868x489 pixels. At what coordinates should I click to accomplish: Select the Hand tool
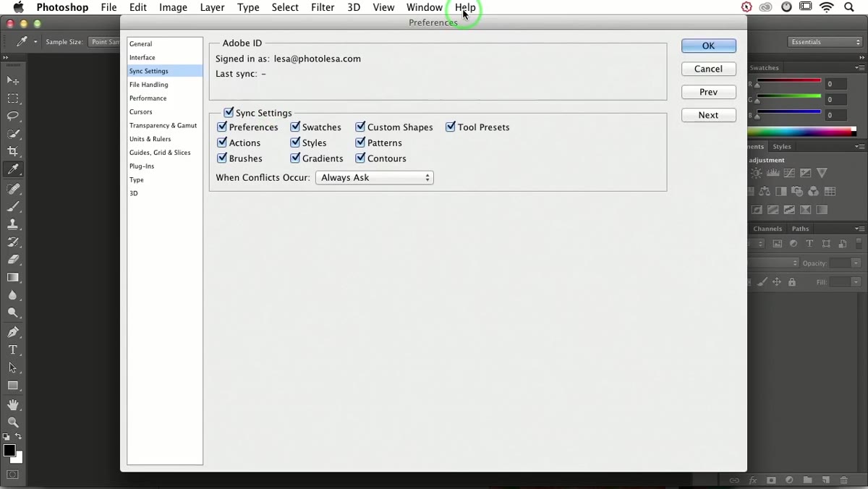tap(13, 405)
